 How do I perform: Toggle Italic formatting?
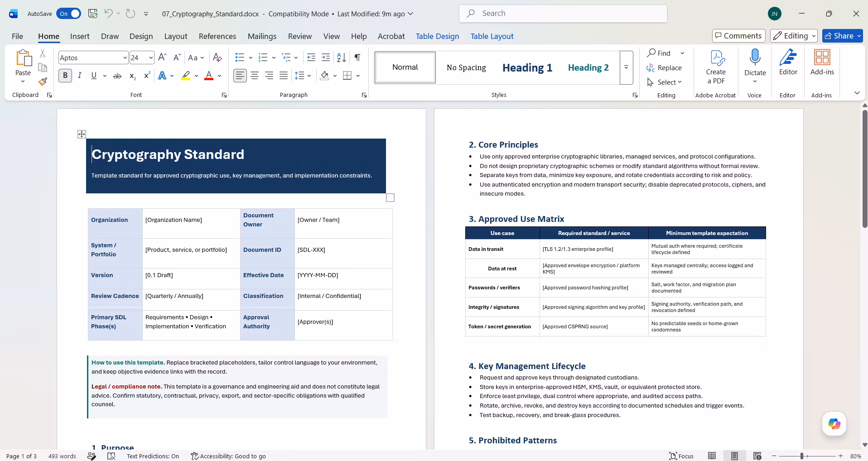[x=80, y=76]
